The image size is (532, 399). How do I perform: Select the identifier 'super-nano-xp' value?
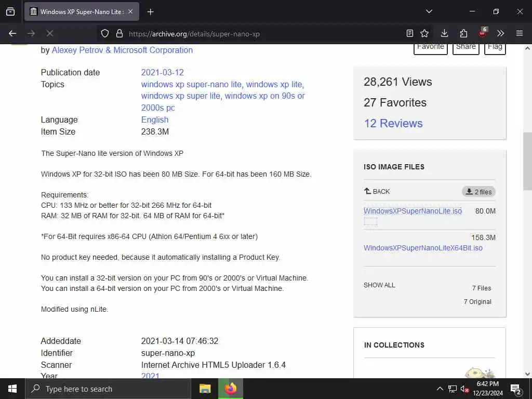[x=168, y=353]
